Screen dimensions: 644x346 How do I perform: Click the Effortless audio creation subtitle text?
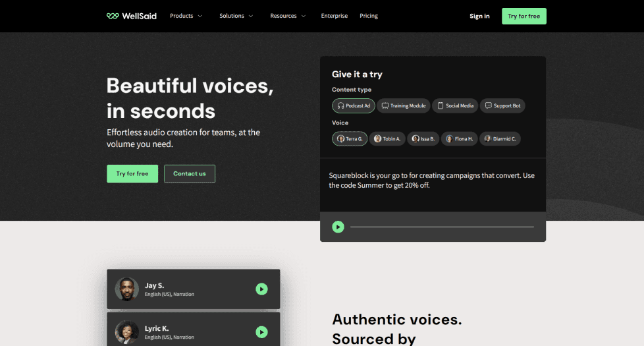(183, 138)
